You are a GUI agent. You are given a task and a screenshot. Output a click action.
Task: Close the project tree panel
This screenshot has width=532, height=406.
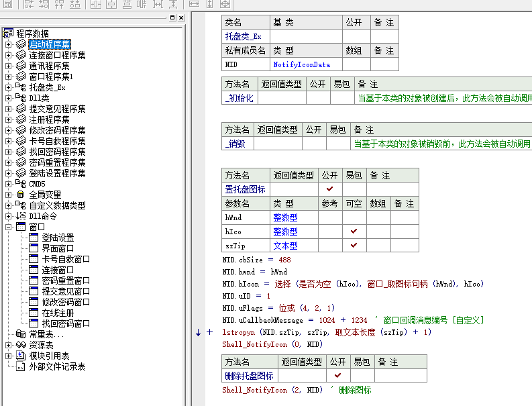tap(181, 17)
